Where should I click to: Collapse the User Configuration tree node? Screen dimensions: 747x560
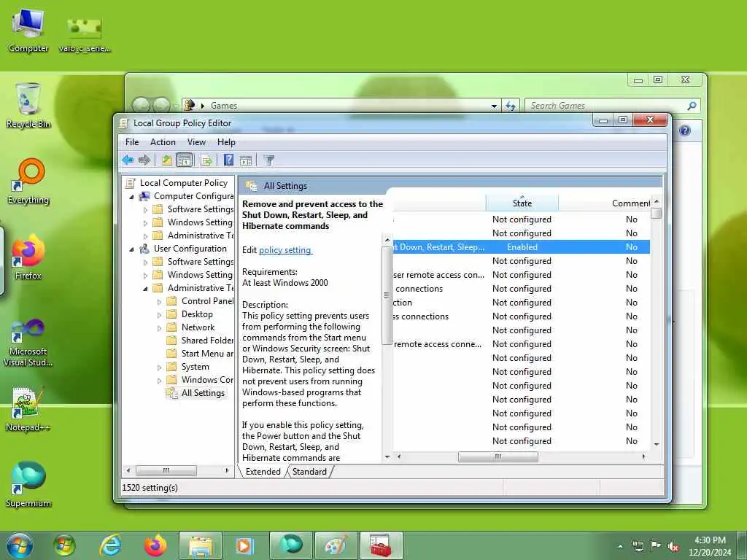pos(132,249)
